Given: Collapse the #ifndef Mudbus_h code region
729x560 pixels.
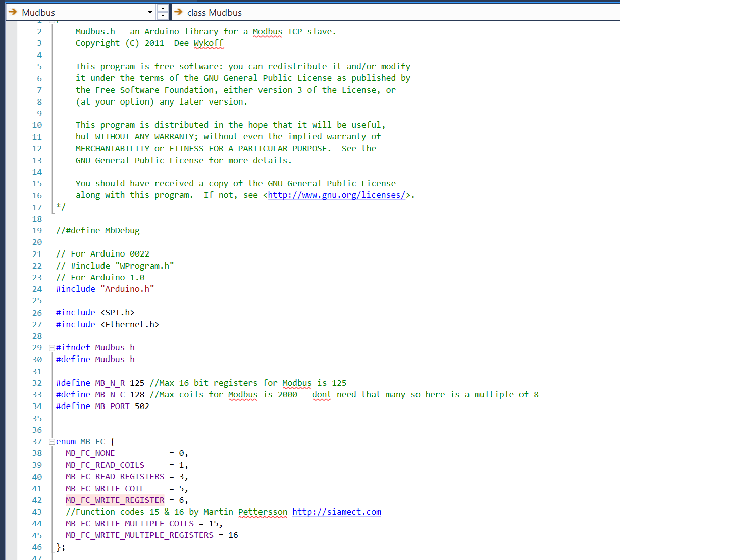Looking at the screenshot, I should 51,347.
